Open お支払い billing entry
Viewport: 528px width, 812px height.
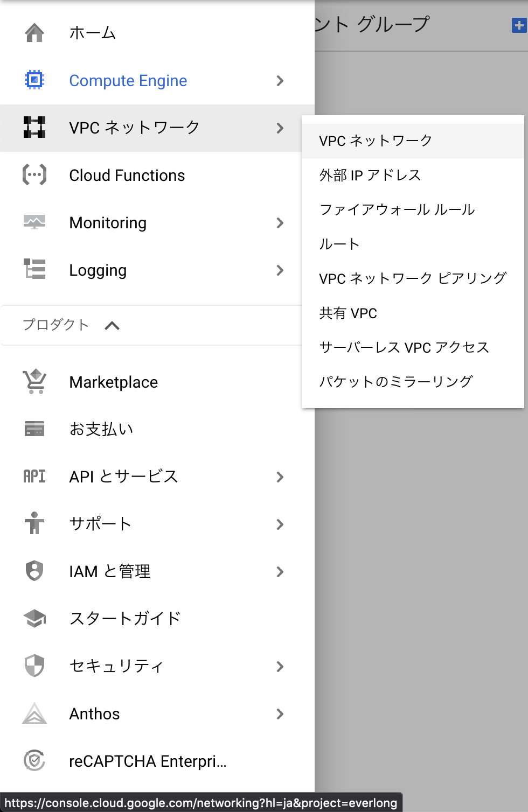pyautogui.click(x=101, y=429)
